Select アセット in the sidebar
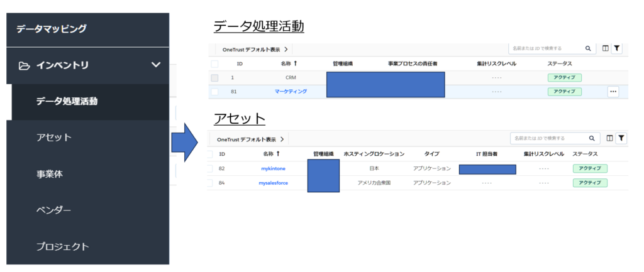The image size is (644, 272). (54, 138)
